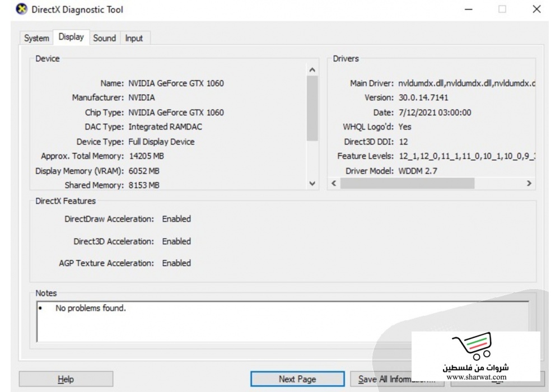Click Device panel scroll up arrow
Screen dimensions: 560x392
click(312, 70)
